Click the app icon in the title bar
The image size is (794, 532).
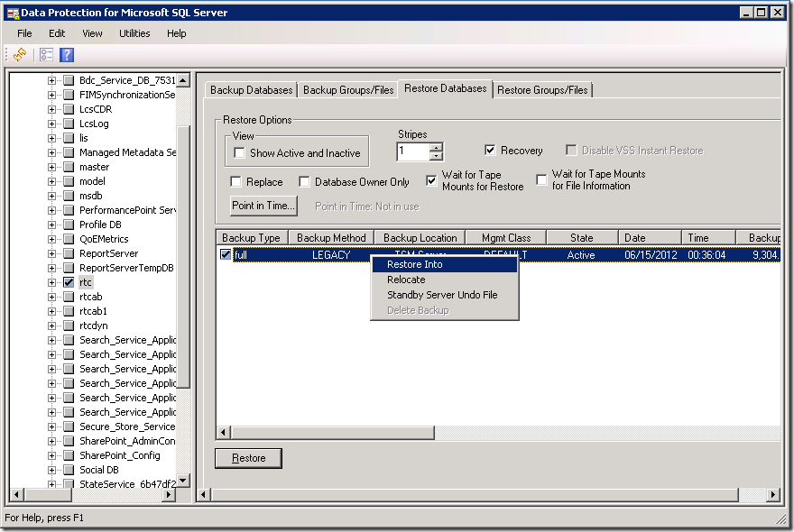13,13
